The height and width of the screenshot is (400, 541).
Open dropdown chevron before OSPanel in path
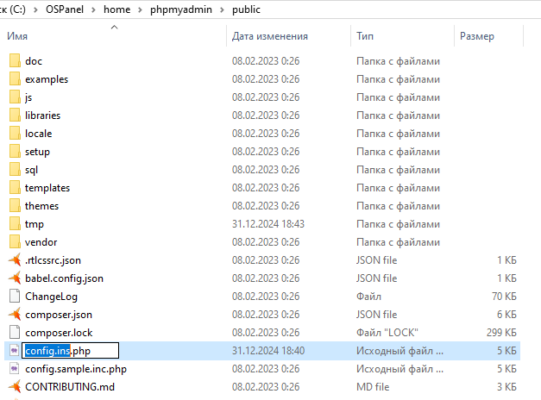click(36, 10)
